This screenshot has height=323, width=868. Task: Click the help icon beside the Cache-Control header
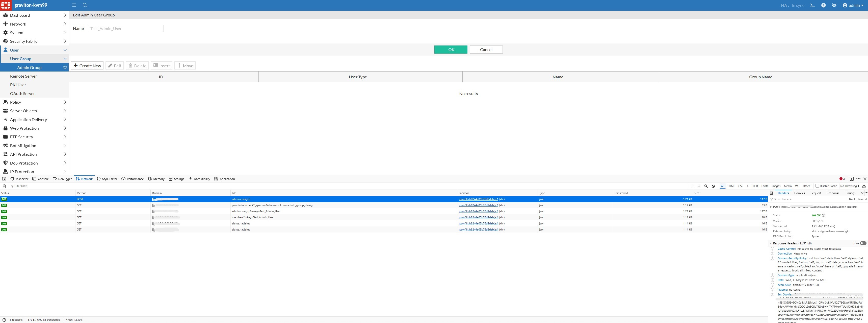coord(773,249)
